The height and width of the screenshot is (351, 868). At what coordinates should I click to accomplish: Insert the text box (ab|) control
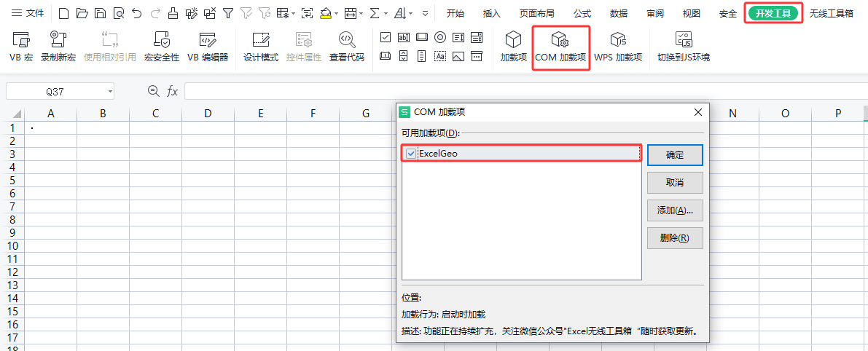(404, 38)
